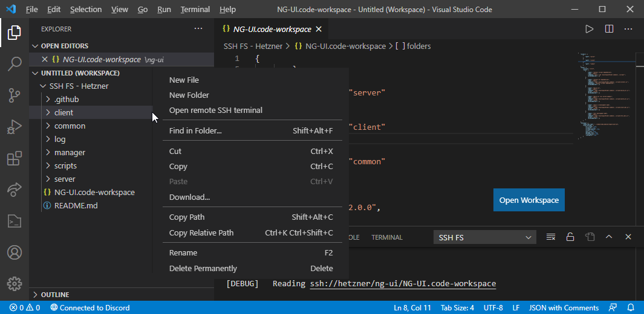The height and width of the screenshot is (314, 644).
Task: Click the Open Workspace button
Action: [x=529, y=200]
